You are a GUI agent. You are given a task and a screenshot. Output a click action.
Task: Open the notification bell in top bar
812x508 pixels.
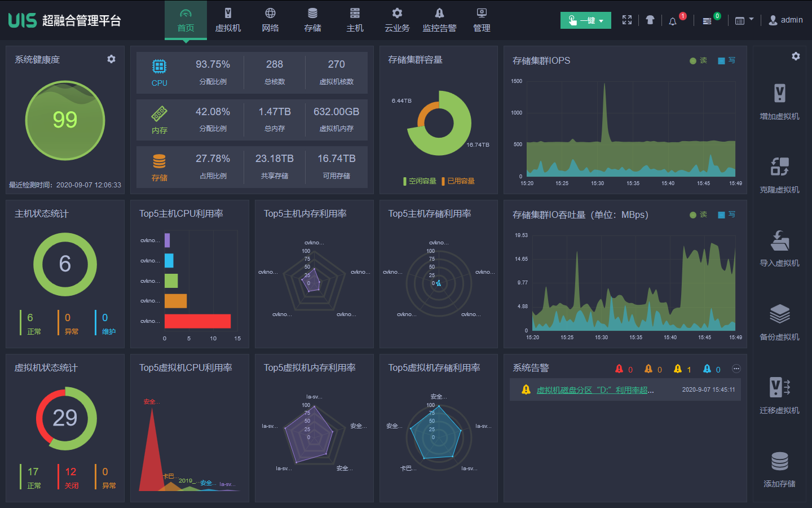[x=673, y=21]
